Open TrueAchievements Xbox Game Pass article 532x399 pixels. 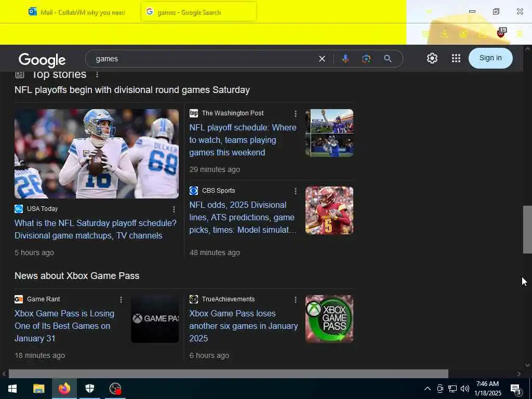tap(244, 326)
